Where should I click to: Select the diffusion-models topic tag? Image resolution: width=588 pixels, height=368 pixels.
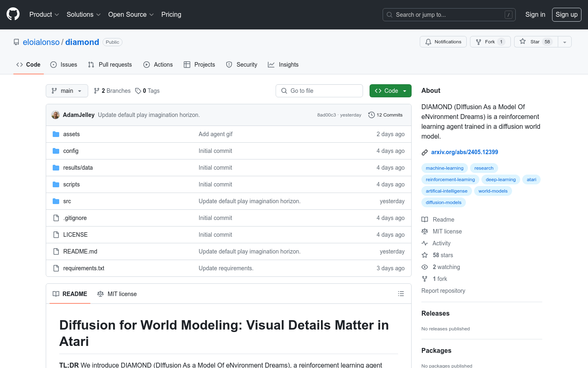point(443,202)
